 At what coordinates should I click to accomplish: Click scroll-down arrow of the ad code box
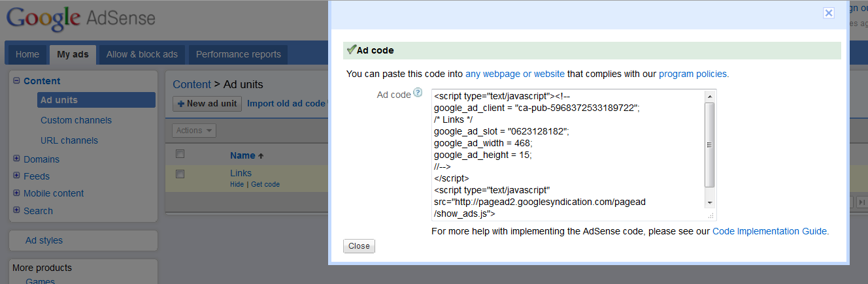(710, 203)
